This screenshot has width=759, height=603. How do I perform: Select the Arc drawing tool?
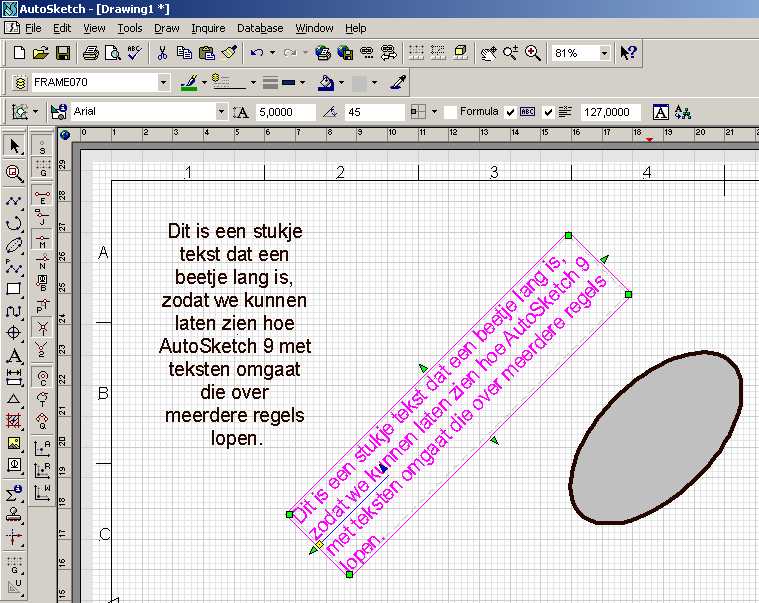coord(14,224)
